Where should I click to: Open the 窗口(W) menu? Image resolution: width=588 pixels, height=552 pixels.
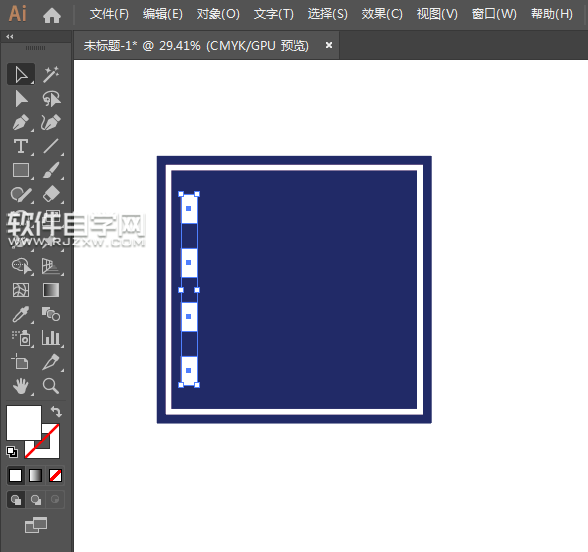tap(494, 14)
